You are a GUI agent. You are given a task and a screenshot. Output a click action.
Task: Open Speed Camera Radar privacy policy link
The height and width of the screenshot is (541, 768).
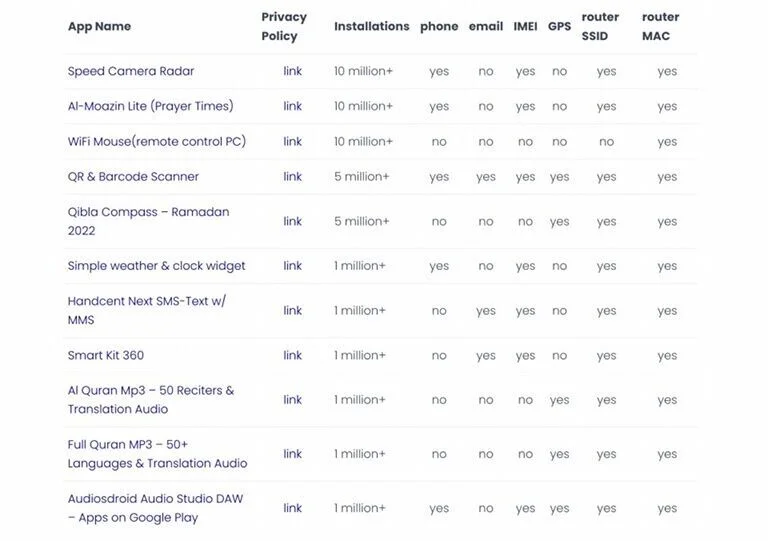[292, 71]
